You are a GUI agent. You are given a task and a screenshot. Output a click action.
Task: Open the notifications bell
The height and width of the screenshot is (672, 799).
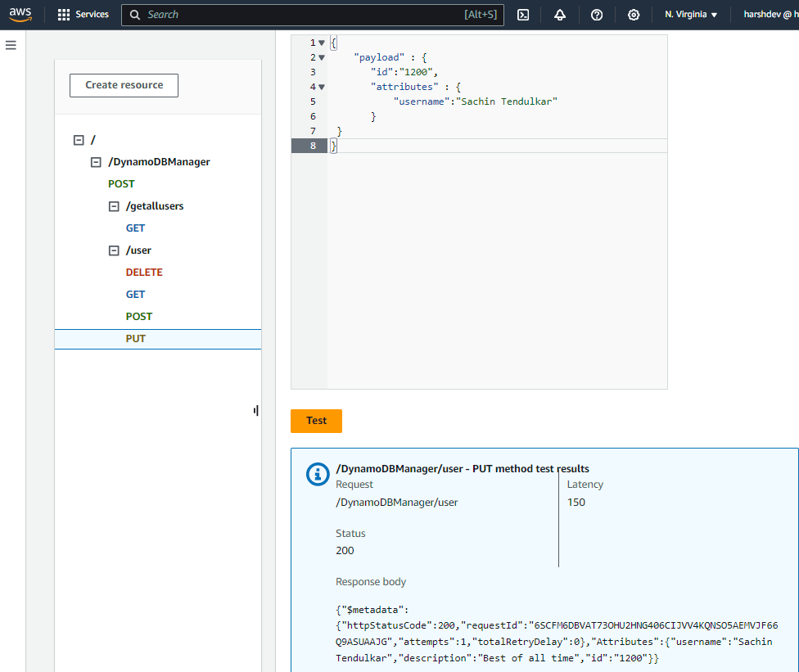point(560,15)
